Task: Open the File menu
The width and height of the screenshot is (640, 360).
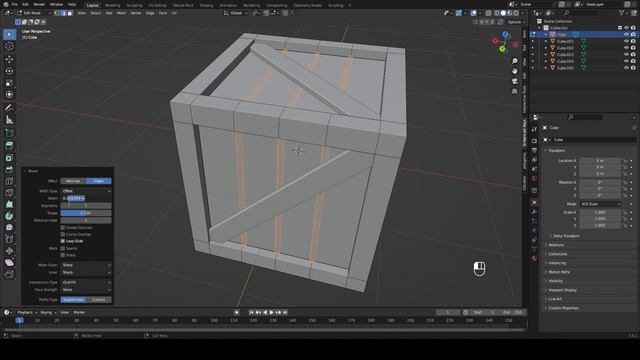Action: [x=15, y=4]
